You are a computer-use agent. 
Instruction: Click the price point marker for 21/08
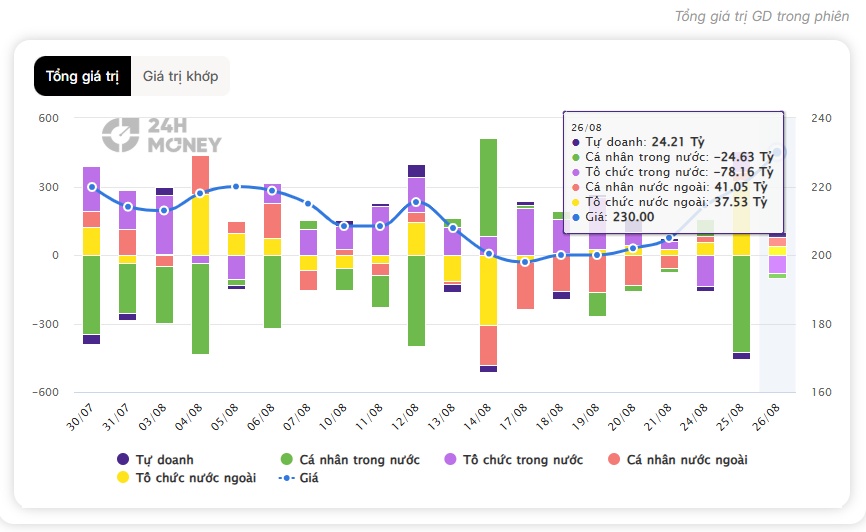click(x=669, y=238)
